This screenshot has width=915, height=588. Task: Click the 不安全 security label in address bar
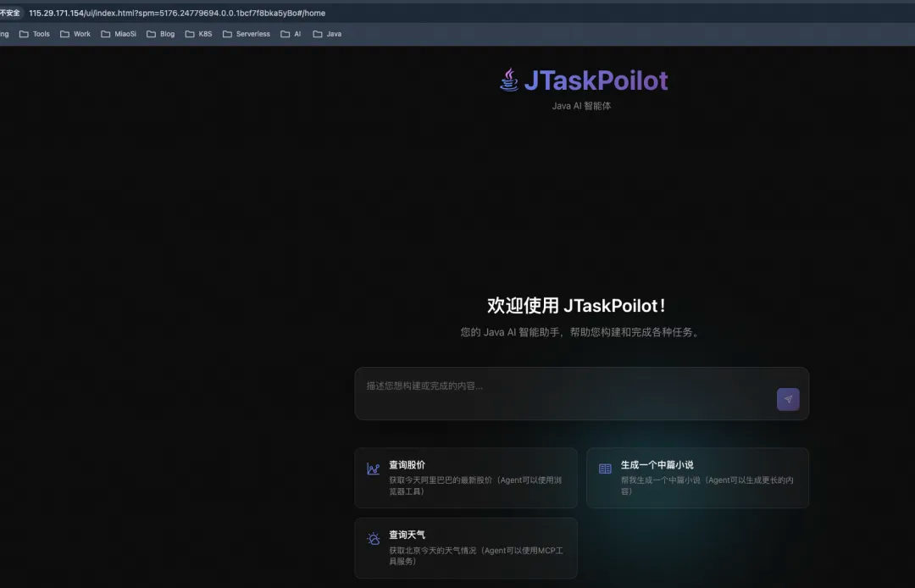[10, 12]
